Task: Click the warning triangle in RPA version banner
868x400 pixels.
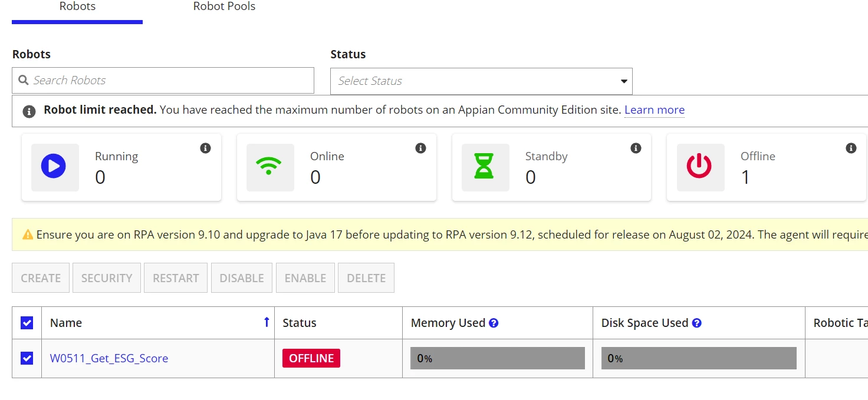Action: click(28, 234)
